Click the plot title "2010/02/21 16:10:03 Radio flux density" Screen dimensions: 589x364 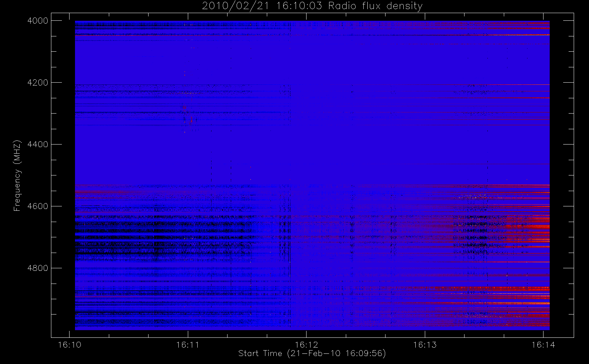(x=312, y=6)
